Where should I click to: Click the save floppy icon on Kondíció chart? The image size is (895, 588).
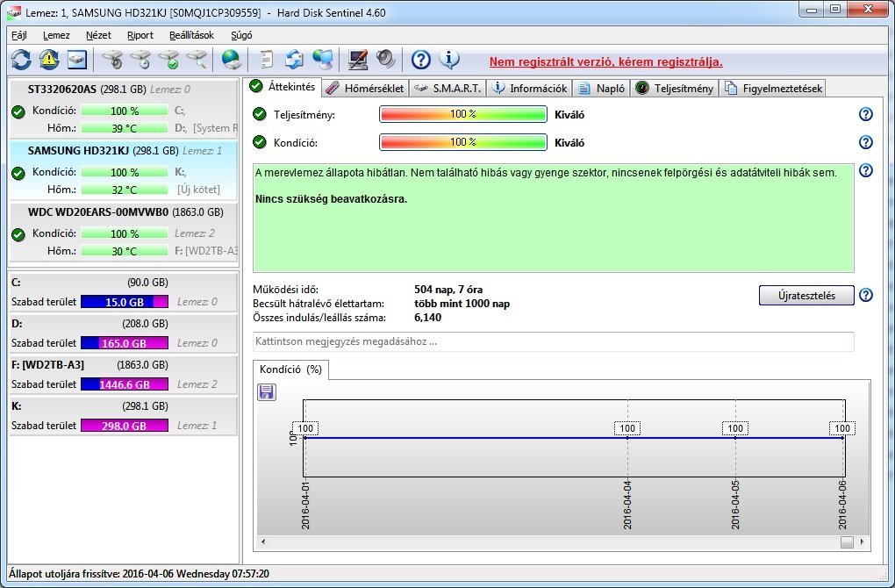[x=267, y=391]
